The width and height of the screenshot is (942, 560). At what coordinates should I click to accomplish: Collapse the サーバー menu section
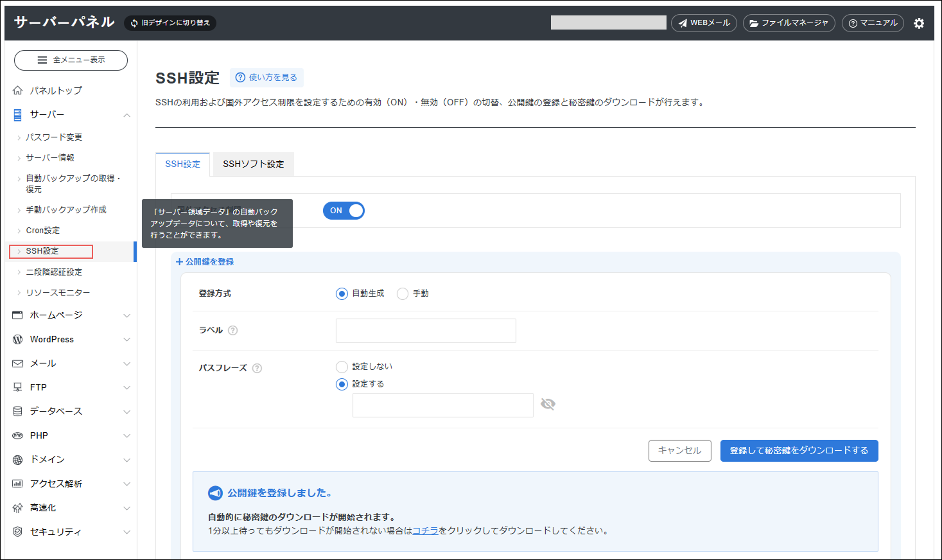[126, 115]
